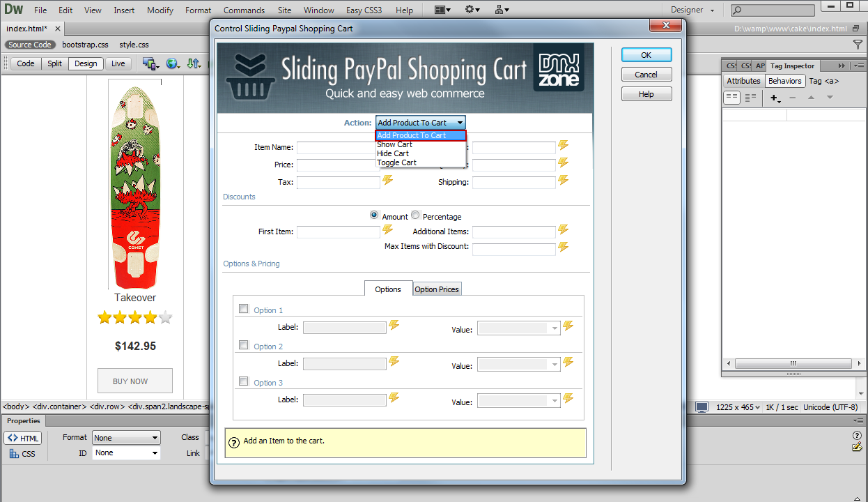Click the move behavior up arrow
This screenshot has width=868, height=502.
tap(811, 98)
